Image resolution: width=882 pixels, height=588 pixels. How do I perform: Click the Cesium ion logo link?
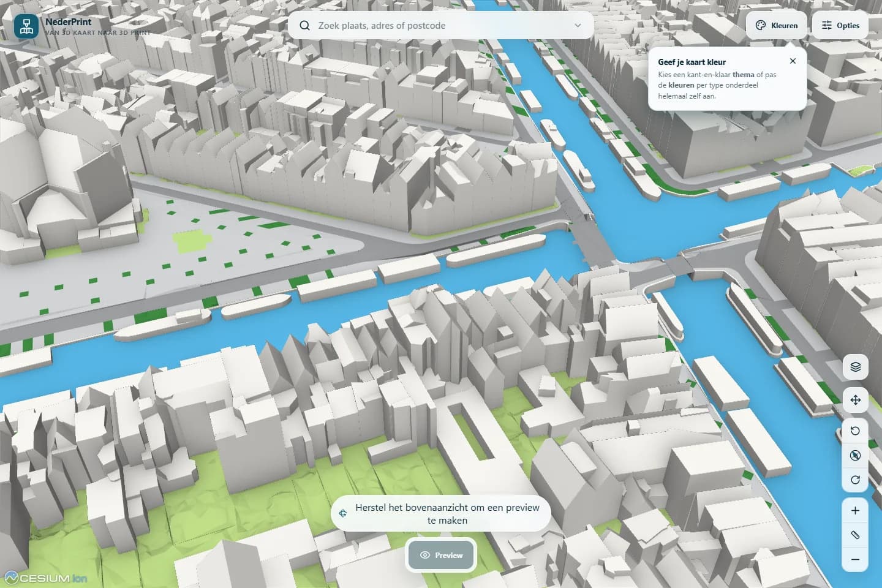tap(46, 578)
